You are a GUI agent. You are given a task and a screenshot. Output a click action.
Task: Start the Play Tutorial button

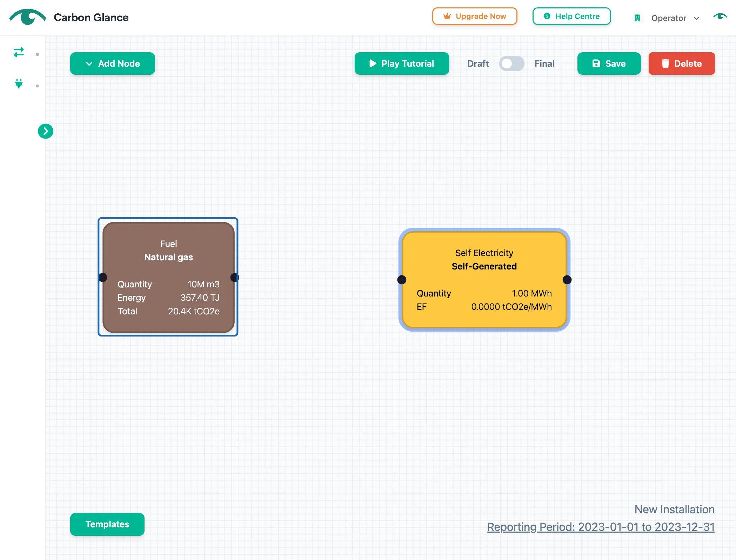click(402, 64)
